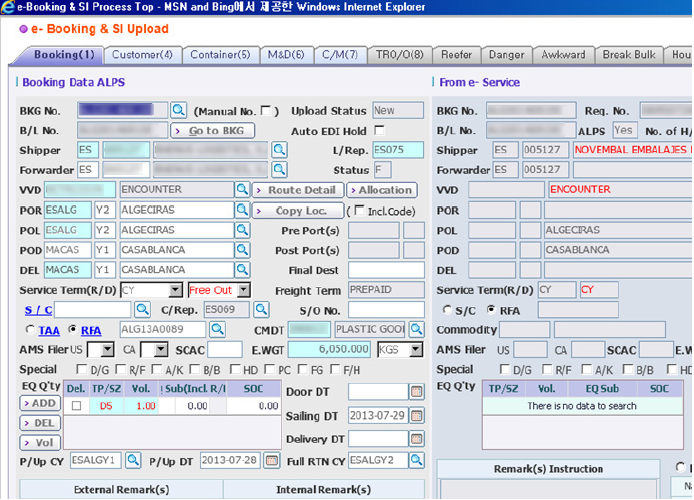Screen dimensions: 694x500
Task: Click the External Remark(s) header
Action: (x=121, y=489)
